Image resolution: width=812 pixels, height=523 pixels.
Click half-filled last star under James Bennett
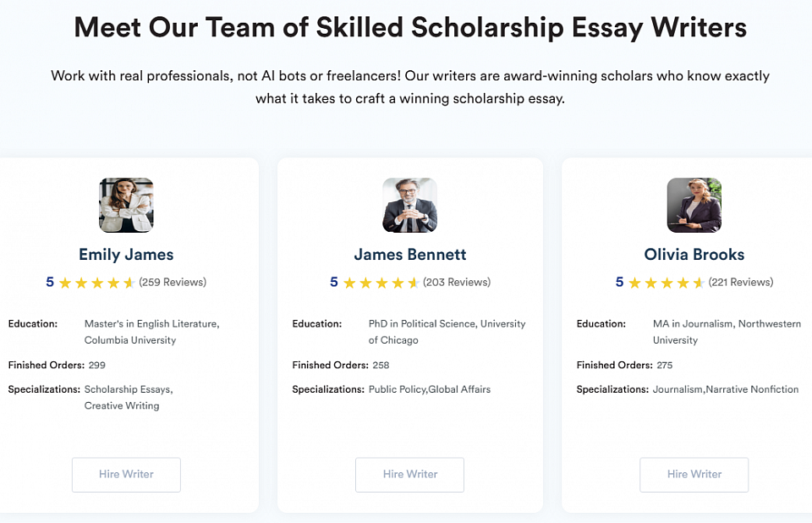point(414,283)
